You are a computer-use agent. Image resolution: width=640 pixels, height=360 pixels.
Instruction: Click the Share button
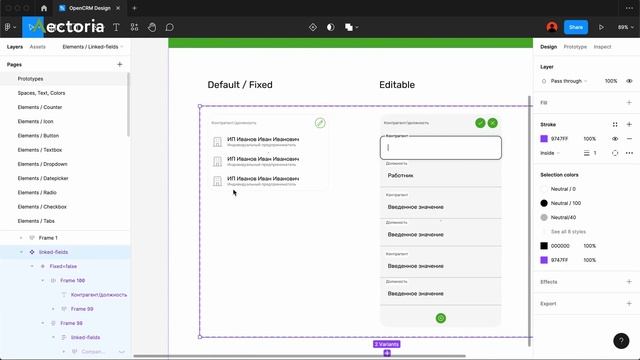point(576,27)
